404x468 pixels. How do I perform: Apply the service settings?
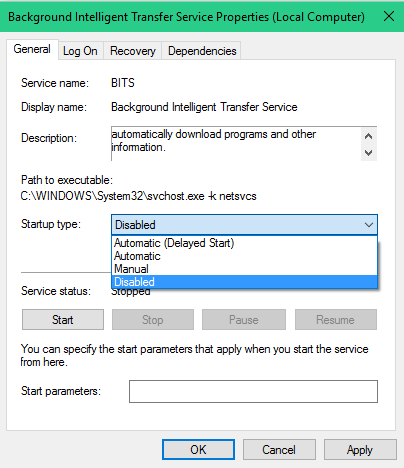coord(360,450)
